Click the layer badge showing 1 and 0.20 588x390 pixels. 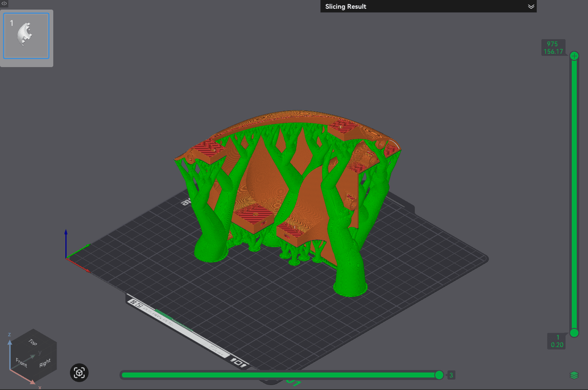click(556, 341)
